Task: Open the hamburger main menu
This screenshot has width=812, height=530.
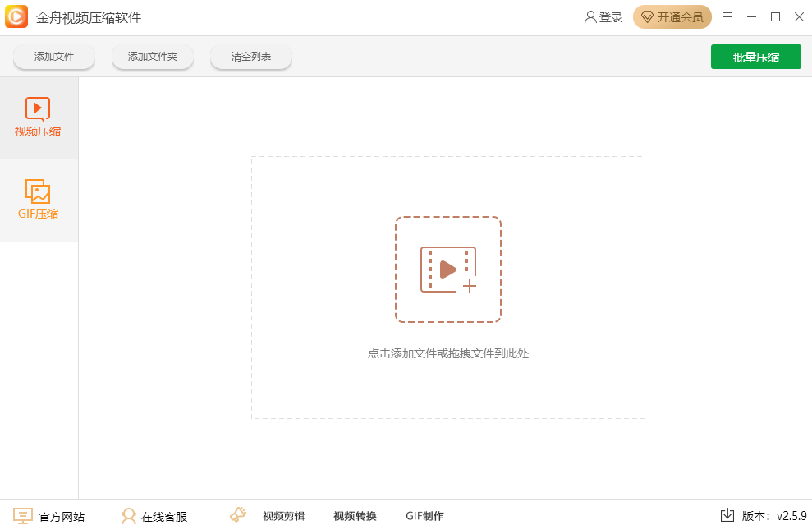Action: [x=727, y=17]
